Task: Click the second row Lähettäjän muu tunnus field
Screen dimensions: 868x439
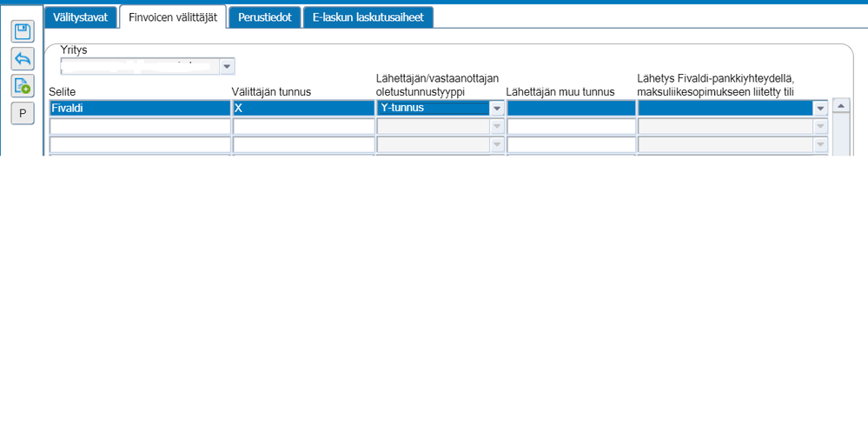Action: [x=572, y=127]
